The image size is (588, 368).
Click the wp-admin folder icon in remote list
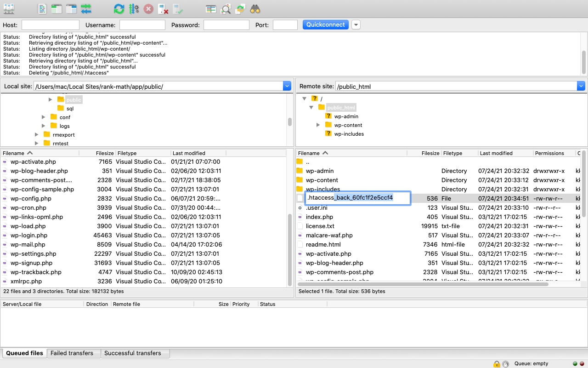click(x=300, y=171)
